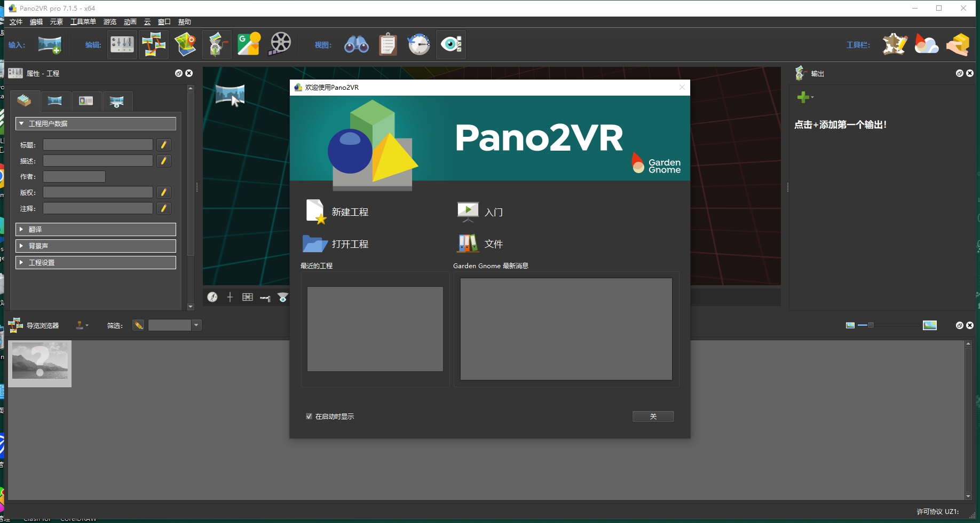Image resolution: width=980 pixels, height=523 pixels.
Task: Open the Tour Browser binoculars view icon
Action: (x=357, y=45)
